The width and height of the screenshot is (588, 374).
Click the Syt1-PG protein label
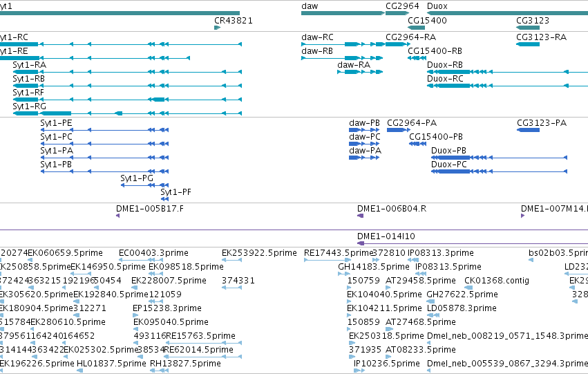pyautogui.click(x=137, y=178)
